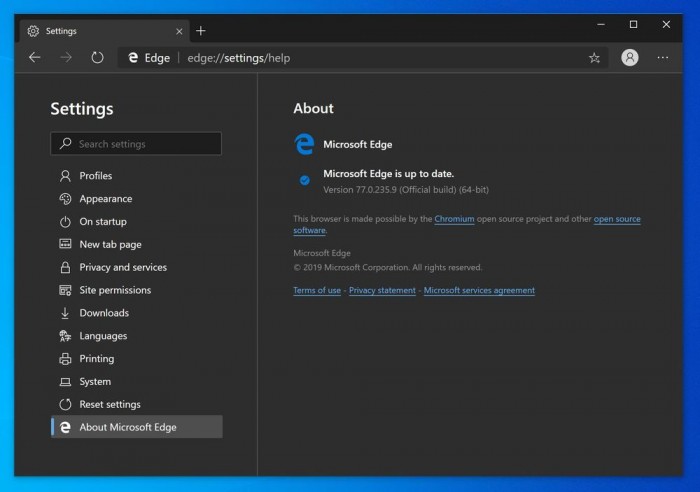Open Site permissions settings
The height and width of the screenshot is (492, 700).
point(115,290)
